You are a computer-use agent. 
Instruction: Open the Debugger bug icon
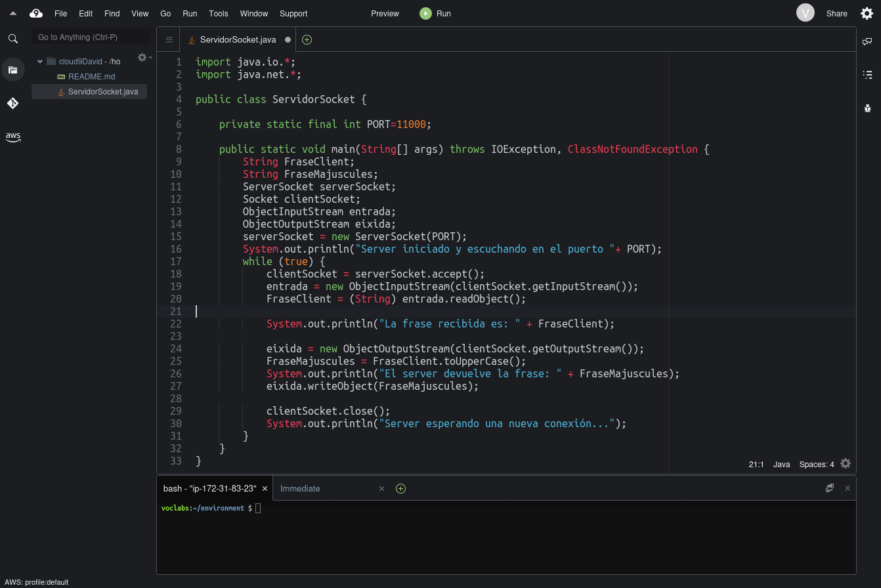tap(867, 108)
